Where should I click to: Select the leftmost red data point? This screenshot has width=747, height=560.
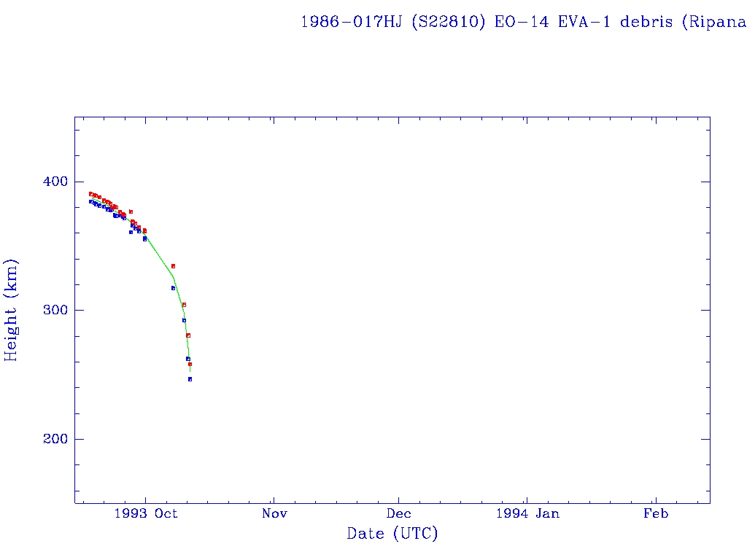coord(90,194)
